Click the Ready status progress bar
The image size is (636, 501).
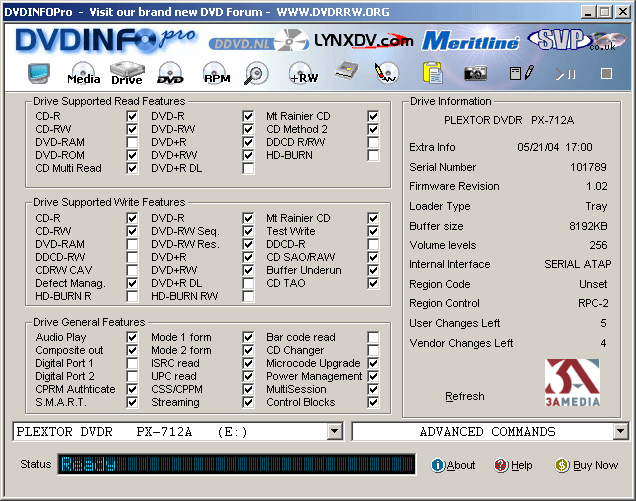(x=236, y=464)
